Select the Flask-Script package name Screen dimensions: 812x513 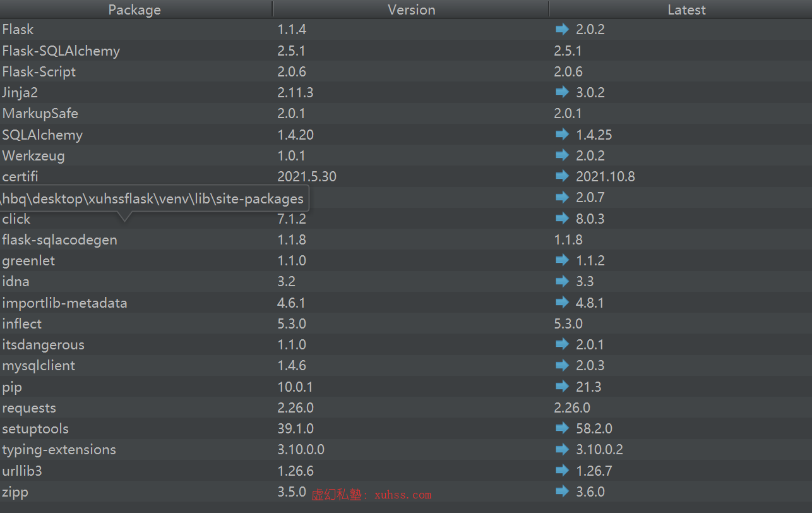[39, 71]
